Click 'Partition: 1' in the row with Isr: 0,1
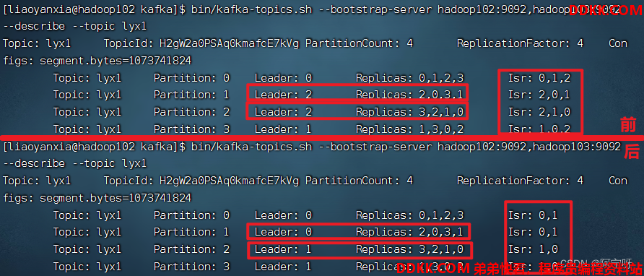 (191, 232)
